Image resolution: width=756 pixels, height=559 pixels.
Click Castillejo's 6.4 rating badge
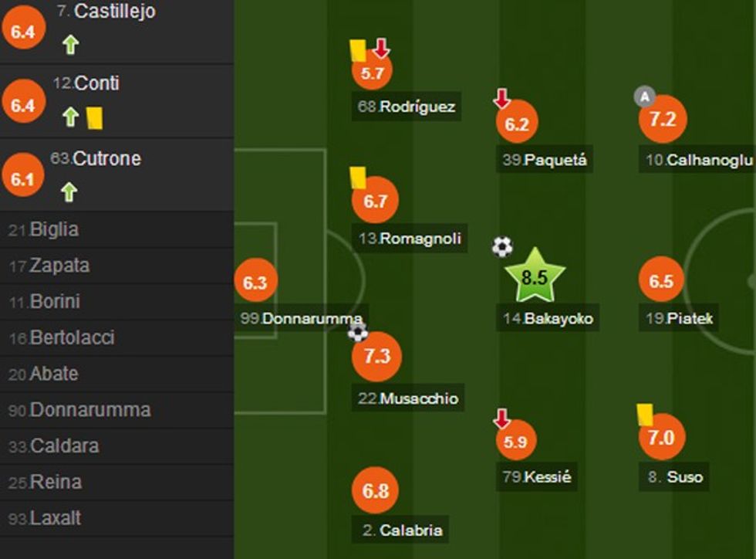pos(24,30)
